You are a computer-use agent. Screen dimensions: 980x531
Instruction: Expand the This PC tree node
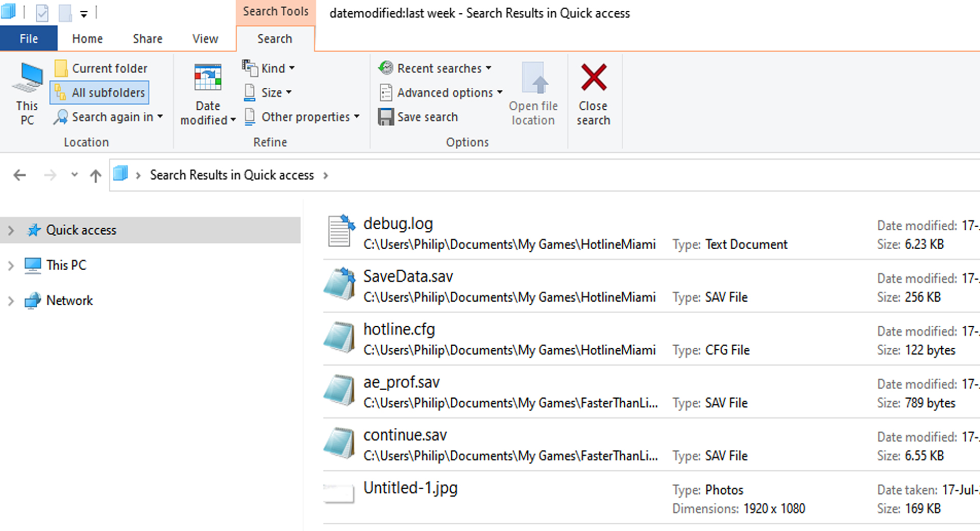point(11,265)
